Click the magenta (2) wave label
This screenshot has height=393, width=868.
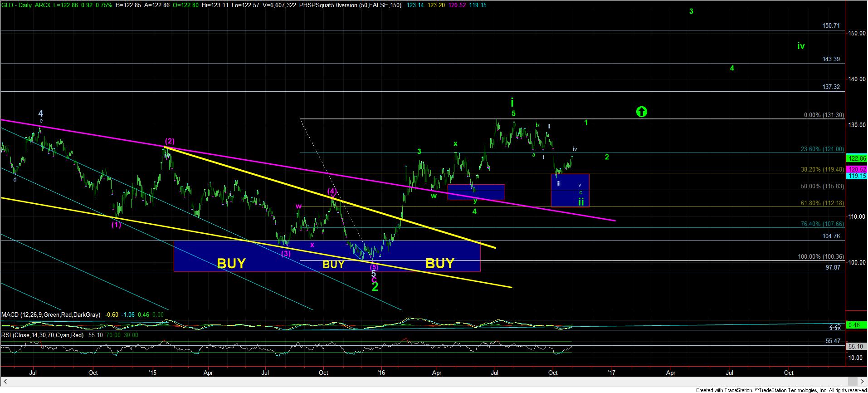click(x=170, y=141)
